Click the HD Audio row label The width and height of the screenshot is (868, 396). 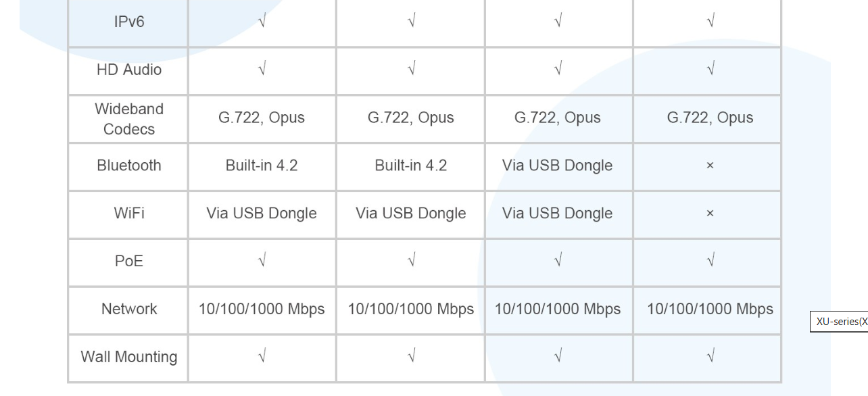[128, 70]
